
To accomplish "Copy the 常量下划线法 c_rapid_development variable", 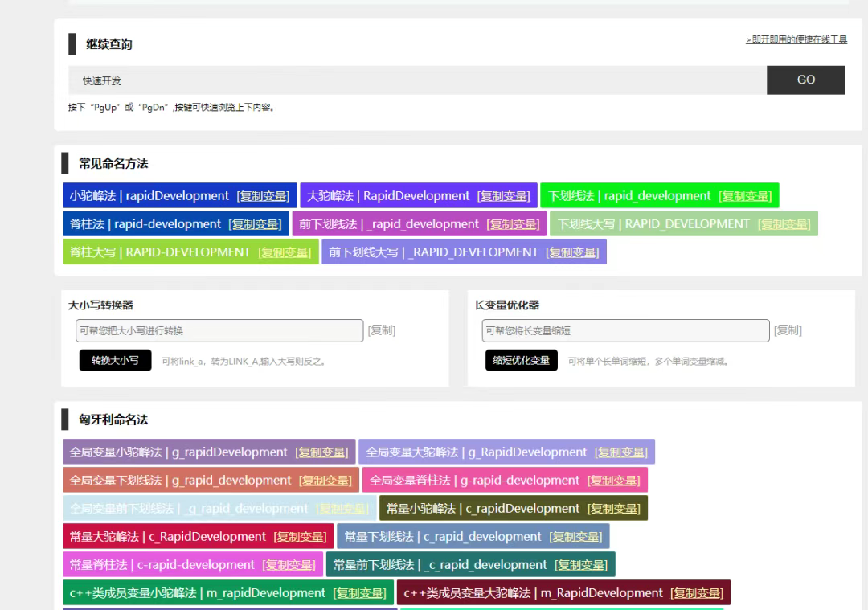I will (575, 537).
